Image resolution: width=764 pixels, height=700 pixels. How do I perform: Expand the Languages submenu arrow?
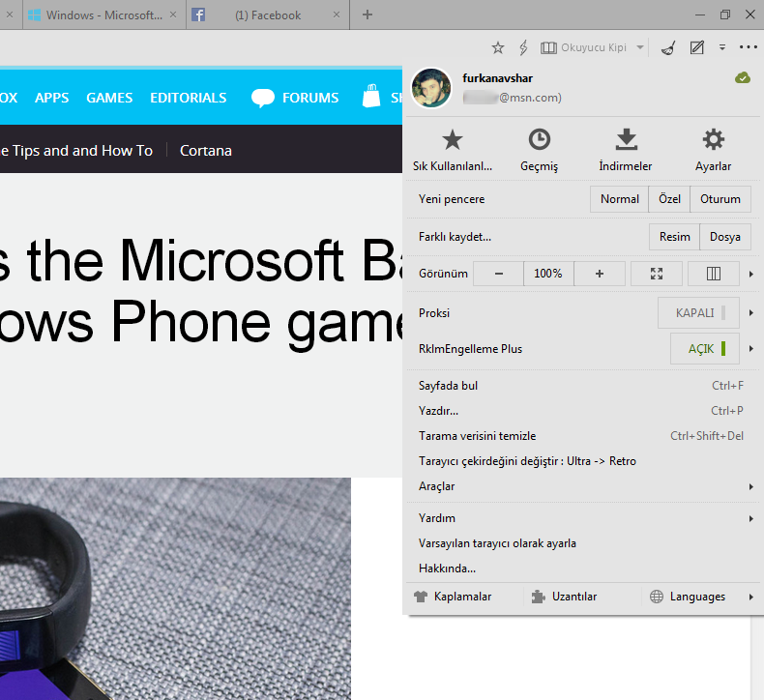pyautogui.click(x=751, y=597)
